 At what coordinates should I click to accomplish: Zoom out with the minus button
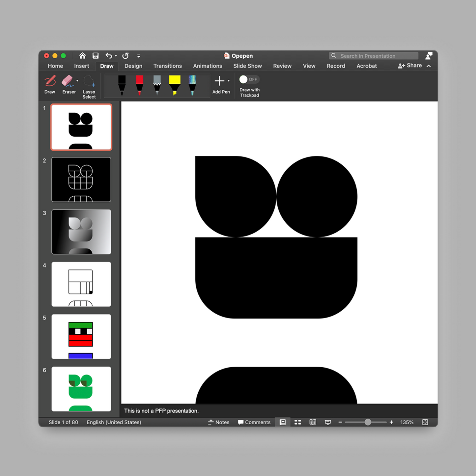tap(340, 422)
